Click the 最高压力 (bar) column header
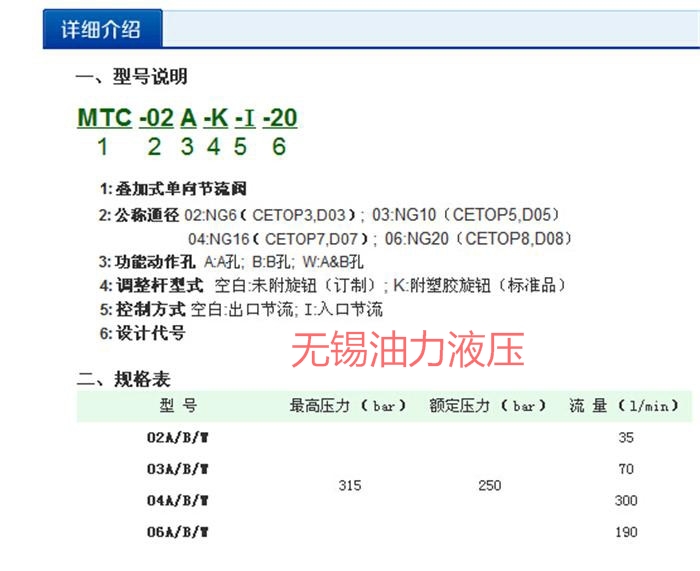 tap(349, 406)
